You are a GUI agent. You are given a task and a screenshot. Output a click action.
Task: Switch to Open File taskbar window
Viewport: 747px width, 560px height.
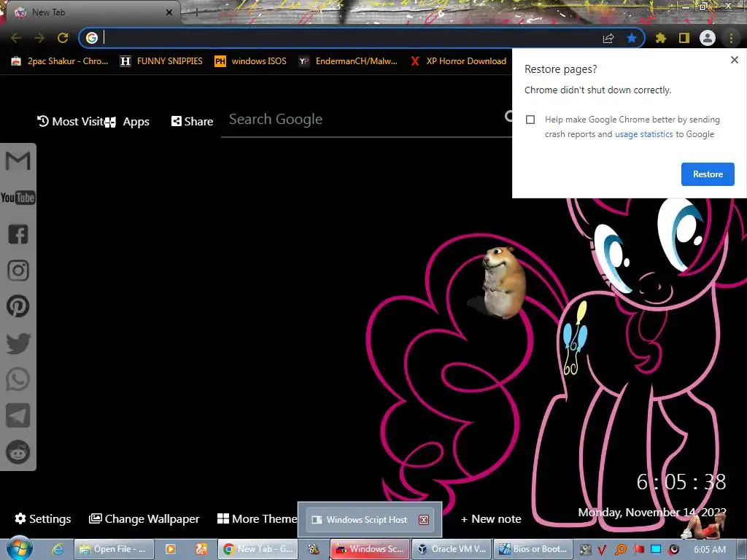(x=114, y=549)
